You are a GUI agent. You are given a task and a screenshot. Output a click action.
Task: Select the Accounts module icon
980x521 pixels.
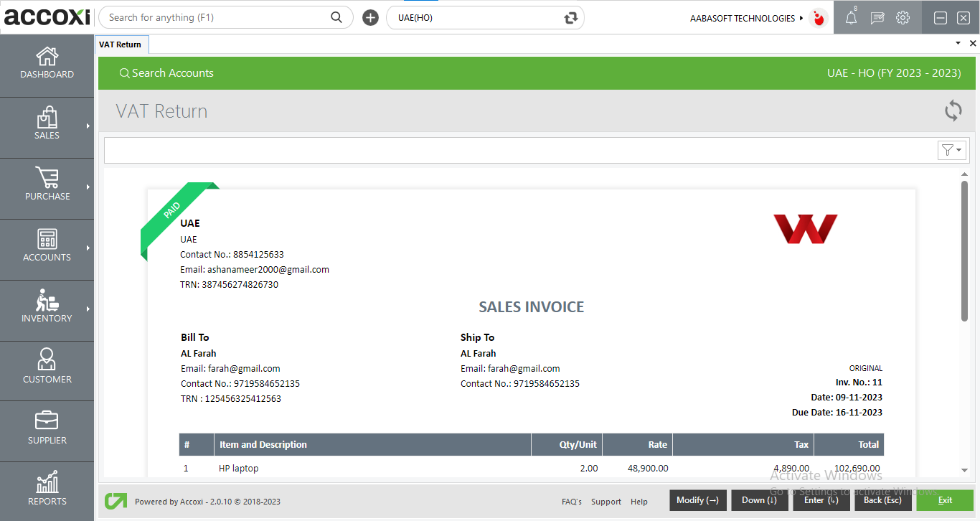47,246
